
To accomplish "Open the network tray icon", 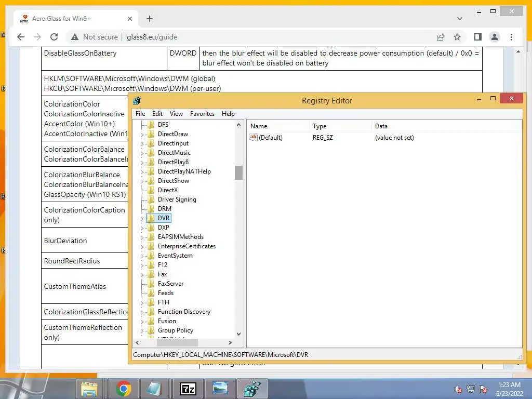I will pyautogui.click(x=471, y=389).
